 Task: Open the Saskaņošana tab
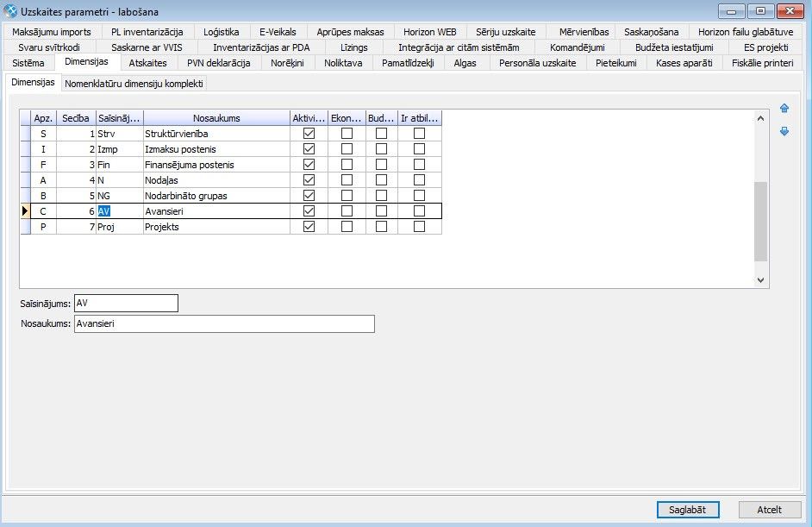pyautogui.click(x=651, y=32)
